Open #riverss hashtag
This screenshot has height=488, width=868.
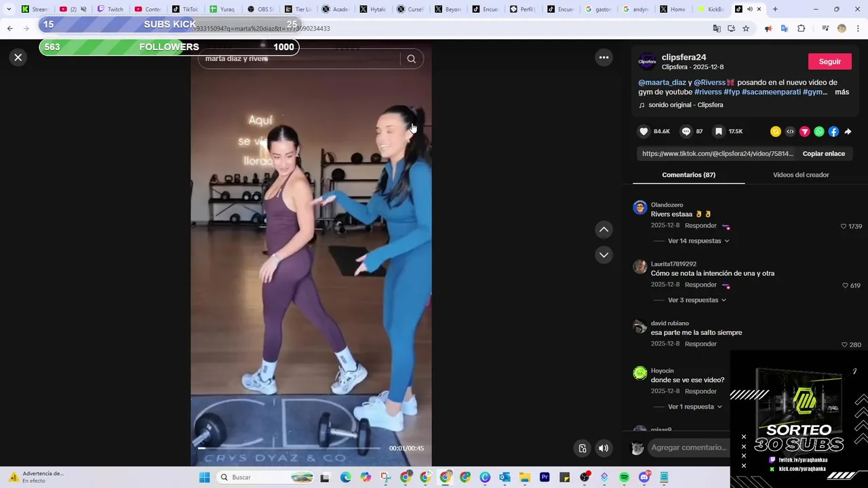tap(708, 92)
